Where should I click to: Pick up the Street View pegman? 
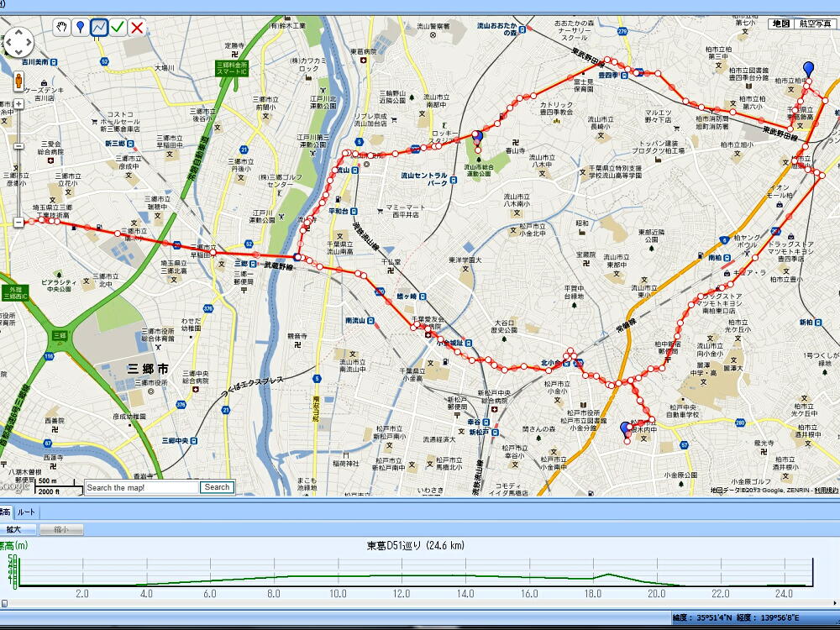coord(18,81)
